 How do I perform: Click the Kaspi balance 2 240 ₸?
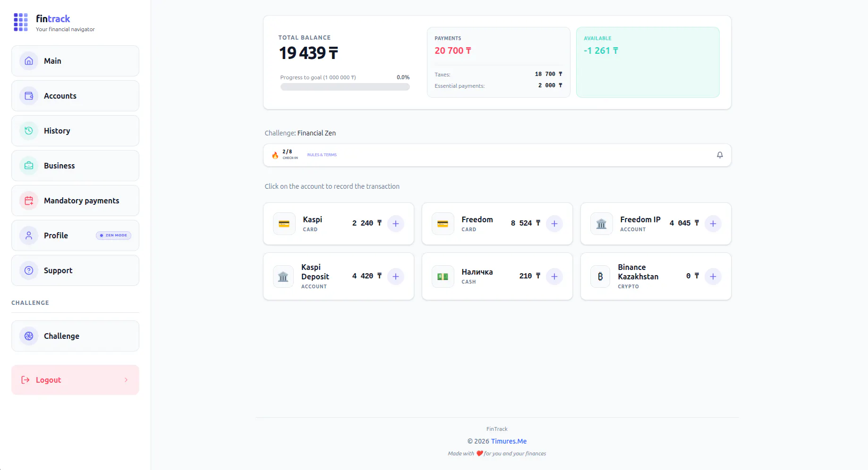367,223
